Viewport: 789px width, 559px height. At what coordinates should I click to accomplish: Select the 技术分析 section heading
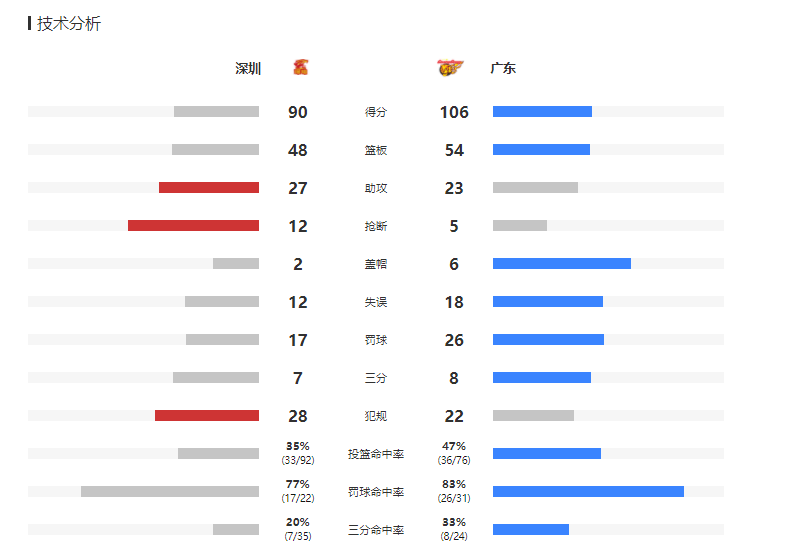(x=69, y=23)
